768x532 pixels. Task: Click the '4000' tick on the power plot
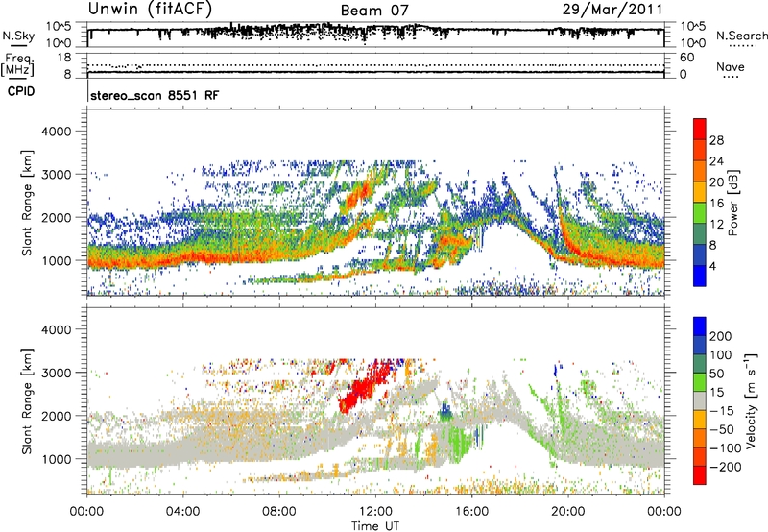57,132
